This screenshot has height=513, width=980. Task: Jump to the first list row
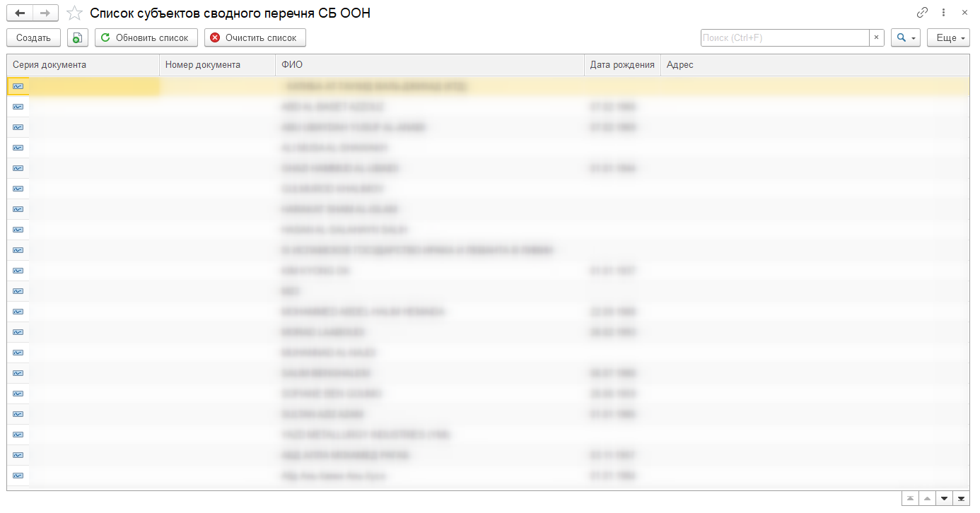click(910, 499)
